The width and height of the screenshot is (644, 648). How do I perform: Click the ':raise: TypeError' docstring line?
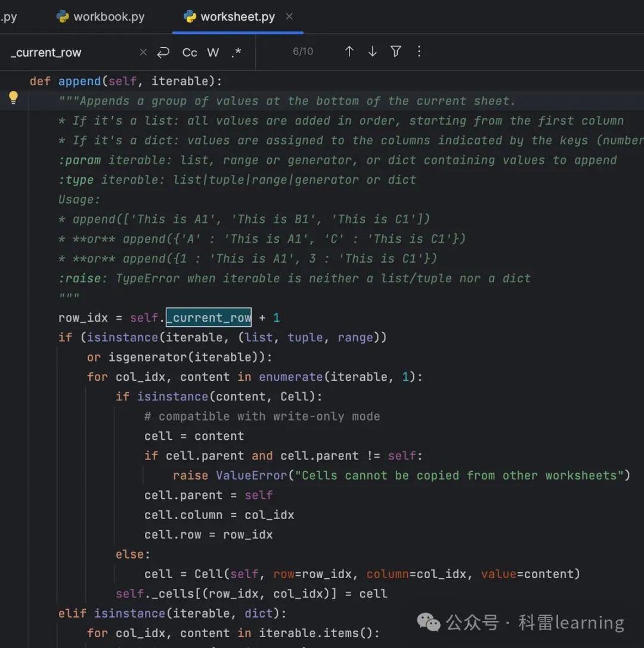(294, 278)
